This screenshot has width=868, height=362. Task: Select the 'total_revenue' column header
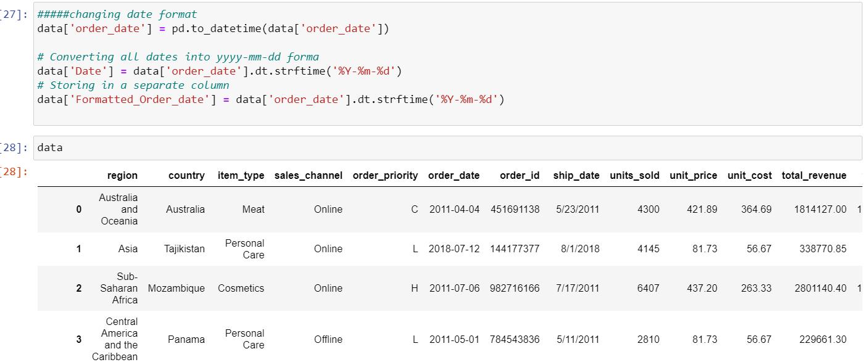pyautogui.click(x=814, y=176)
